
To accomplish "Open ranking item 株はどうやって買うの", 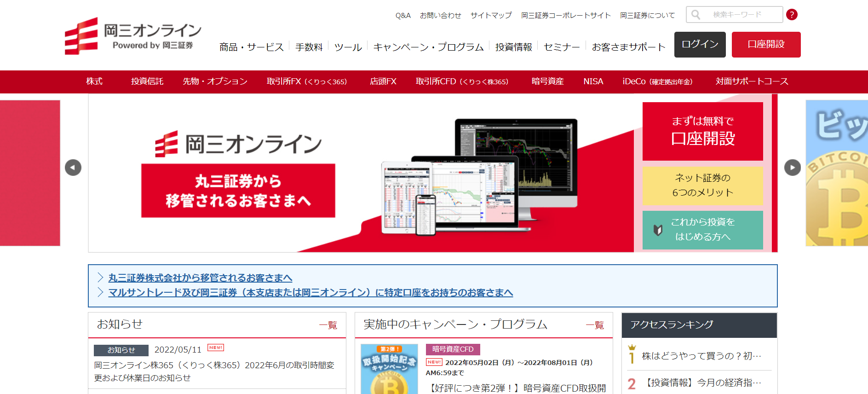I will (701, 356).
